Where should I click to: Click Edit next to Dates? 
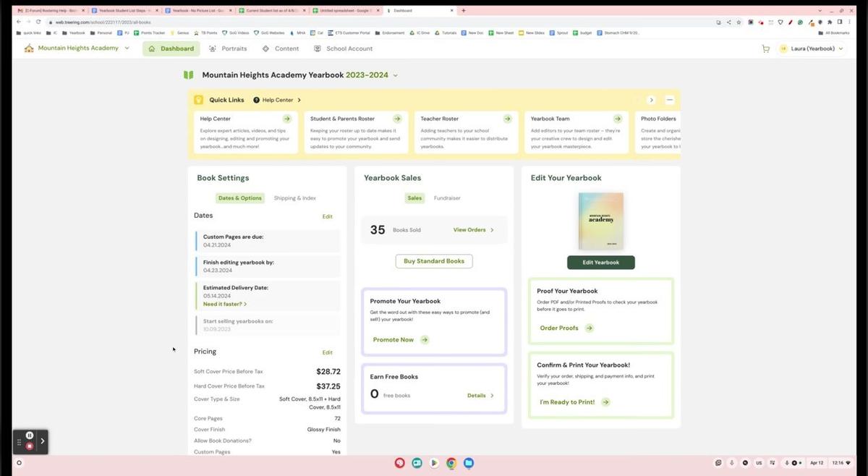328,216
